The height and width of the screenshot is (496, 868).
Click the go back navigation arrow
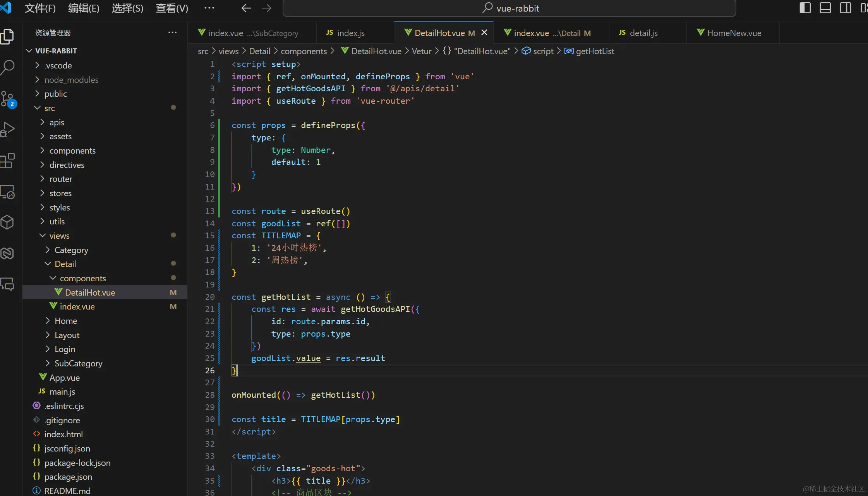(x=246, y=8)
